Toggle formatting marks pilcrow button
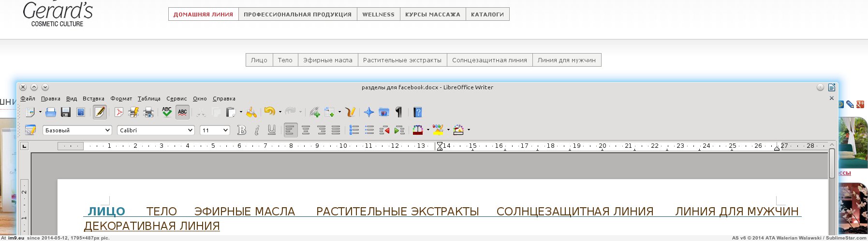This screenshot has width=868, height=241. coord(399,113)
